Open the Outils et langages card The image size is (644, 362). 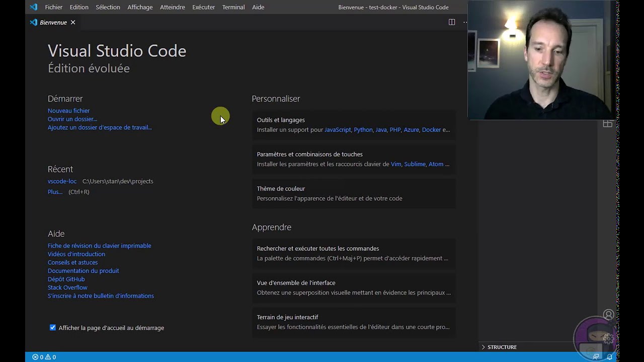[x=354, y=125]
